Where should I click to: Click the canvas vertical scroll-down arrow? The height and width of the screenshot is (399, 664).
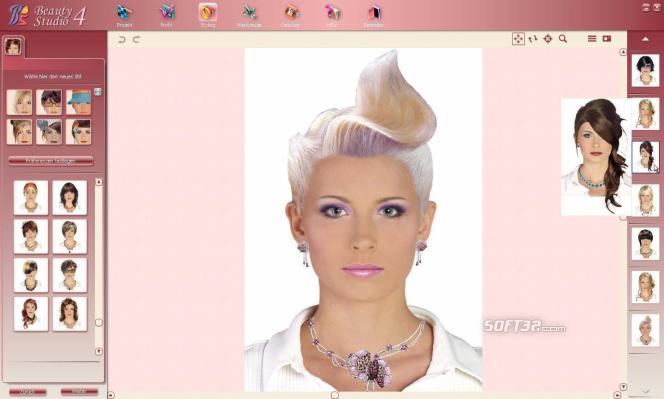(x=623, y=387)
